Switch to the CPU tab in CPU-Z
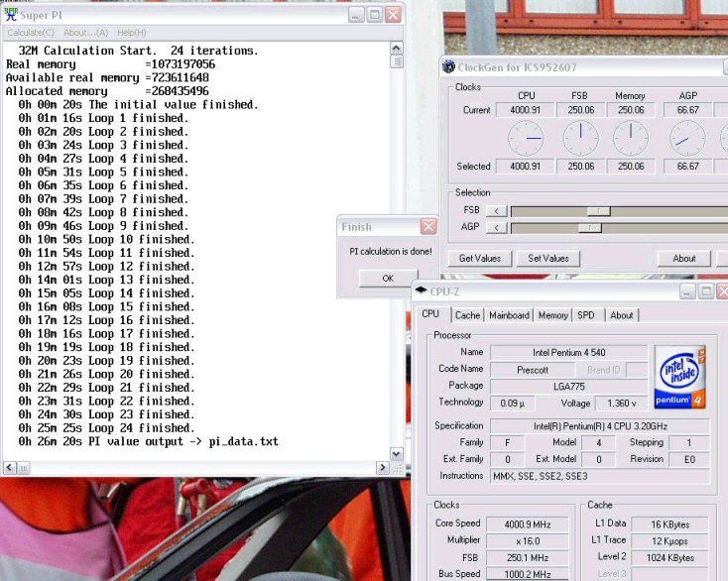The width and height of the screenshot is (728, 581). coord(430,314)
